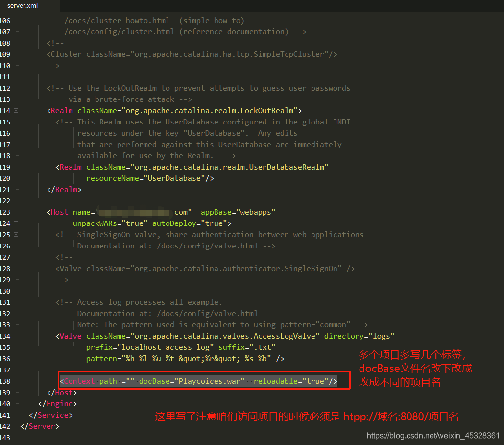Image resolution: width=504 pixels, height=445 pixels.
Task: Collapse the SingleSignOn comment fold at line 125
Action: [16, 234]
